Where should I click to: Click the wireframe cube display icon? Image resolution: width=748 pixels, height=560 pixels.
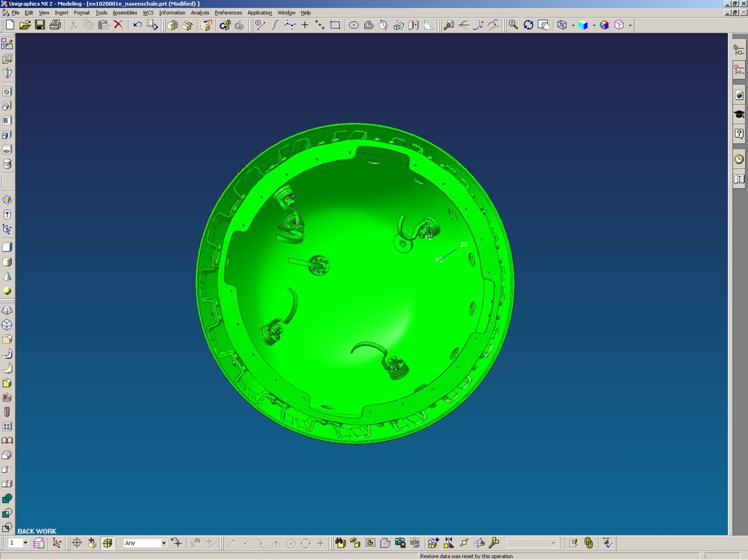562,25
